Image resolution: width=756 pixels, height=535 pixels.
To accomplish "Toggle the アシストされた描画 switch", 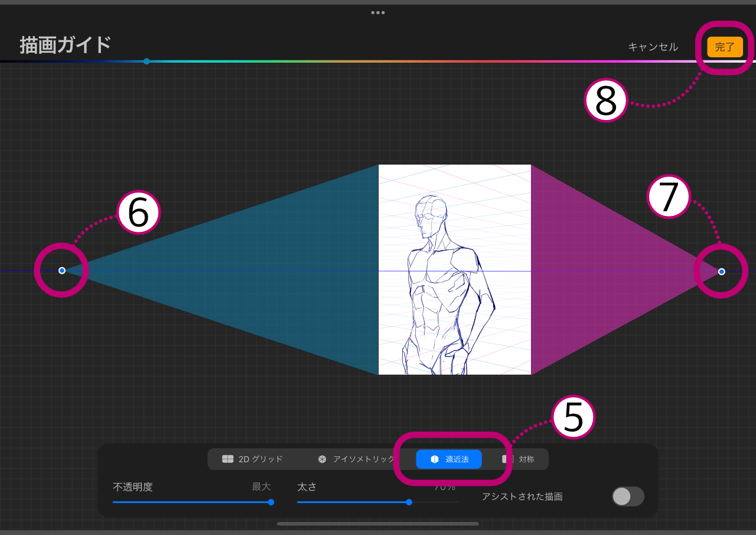I will [628, 497].
